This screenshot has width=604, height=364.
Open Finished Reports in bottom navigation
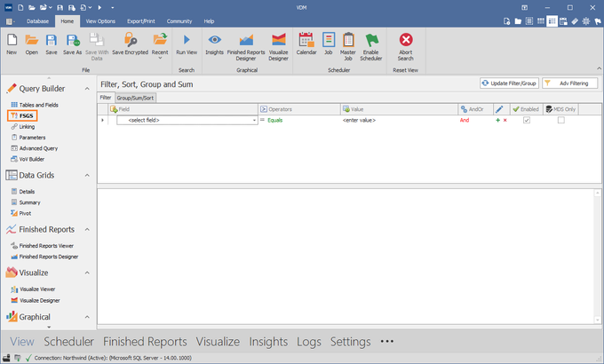pos(145,342)
